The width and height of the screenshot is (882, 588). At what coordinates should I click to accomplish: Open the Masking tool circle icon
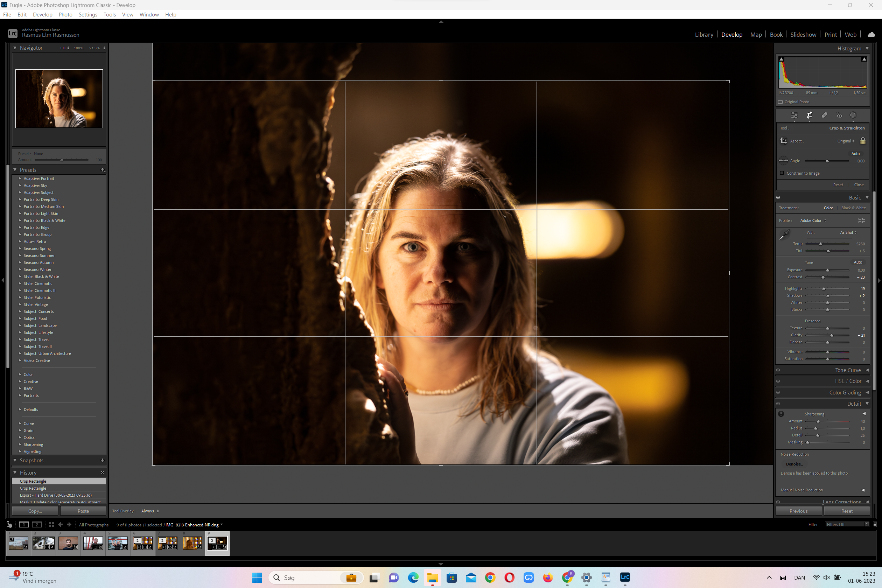tap(853, 115)
